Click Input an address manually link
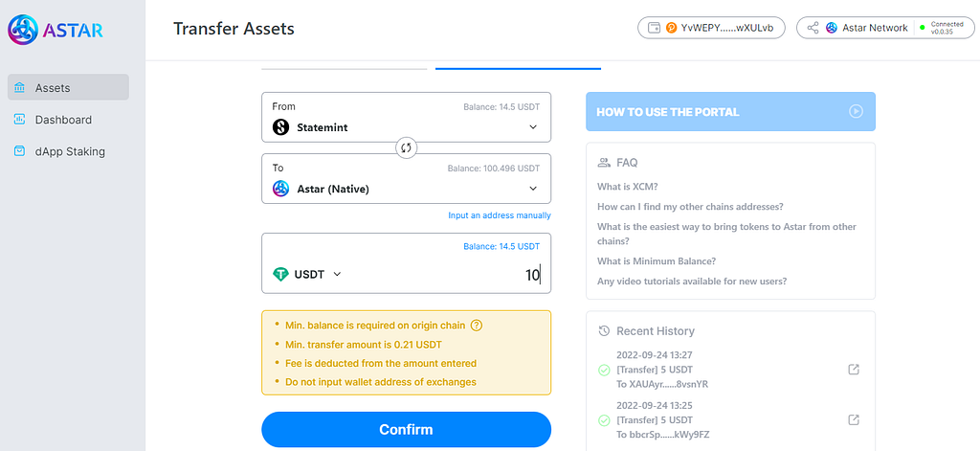 click(500, 215)
